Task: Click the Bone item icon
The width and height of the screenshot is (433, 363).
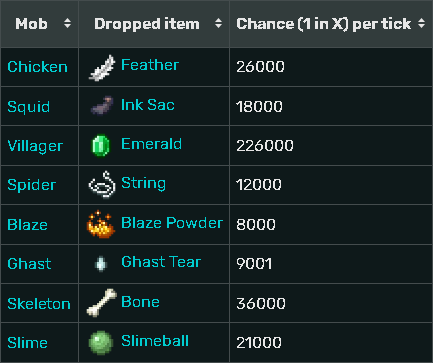Action: click(102, 303)
